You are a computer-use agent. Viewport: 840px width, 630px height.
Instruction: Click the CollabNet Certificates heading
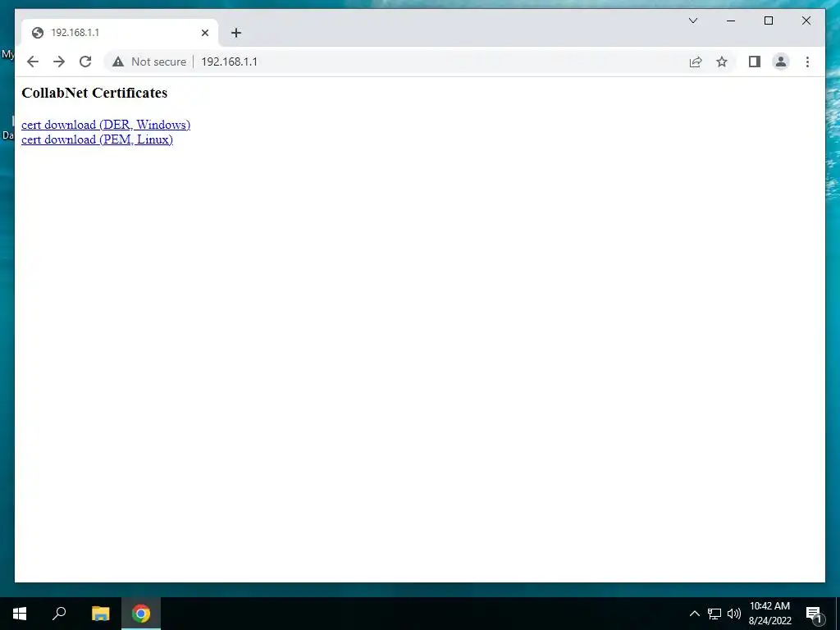(x=94, y=93)
